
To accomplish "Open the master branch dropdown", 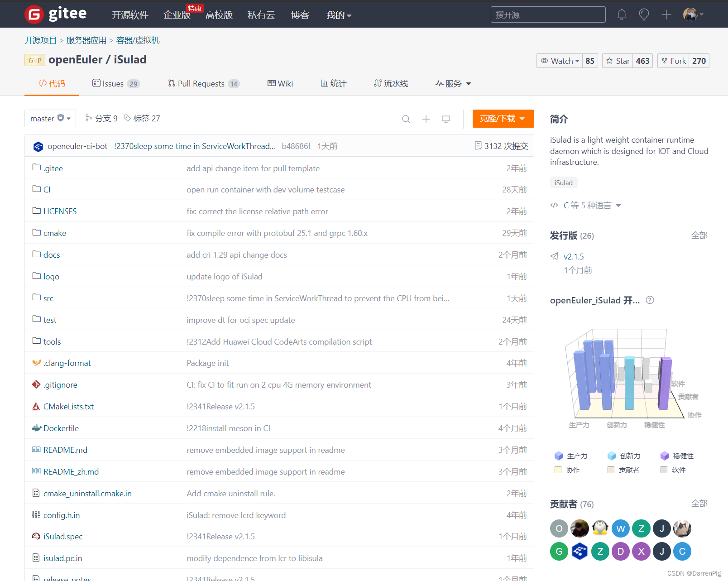I will (x=50, y=118).
